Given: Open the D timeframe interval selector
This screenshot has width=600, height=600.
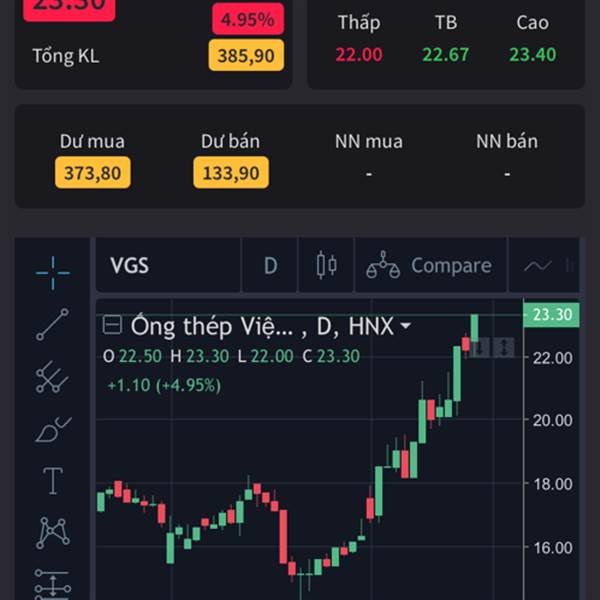Looking at the screenshot, I should point(270,265).
